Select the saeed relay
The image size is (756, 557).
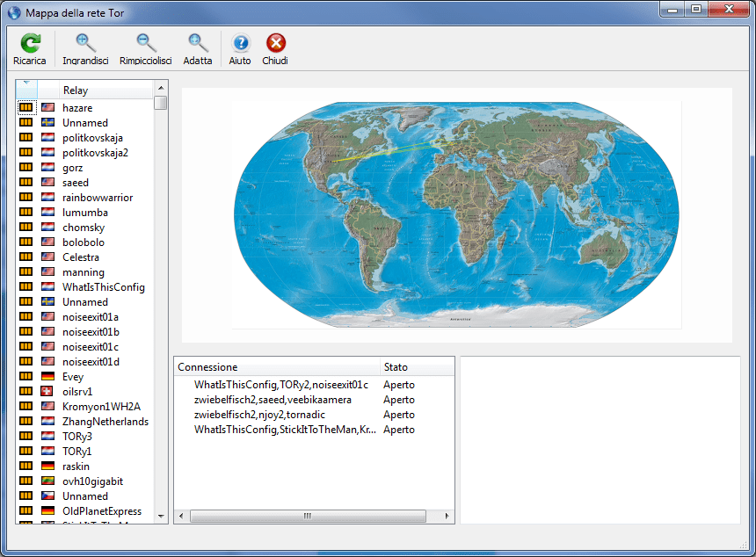point(76,183)
